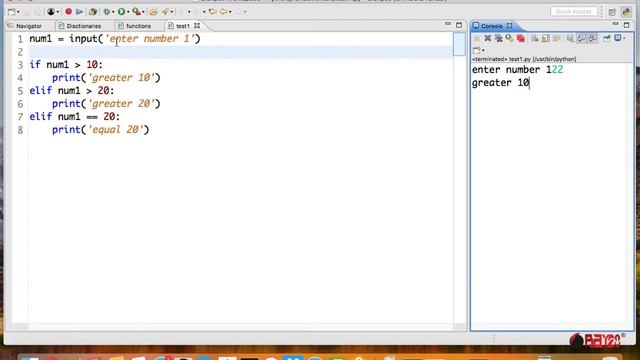640x360 pixels.
Task: Click code line 'if num1 > 10:'
Action: pos(66,65)
